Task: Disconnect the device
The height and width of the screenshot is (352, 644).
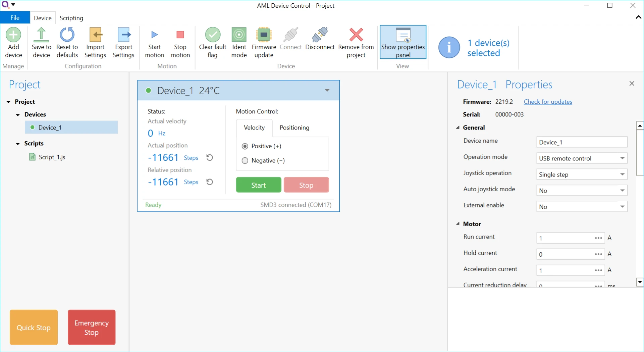Action: (x=320, y=35)
